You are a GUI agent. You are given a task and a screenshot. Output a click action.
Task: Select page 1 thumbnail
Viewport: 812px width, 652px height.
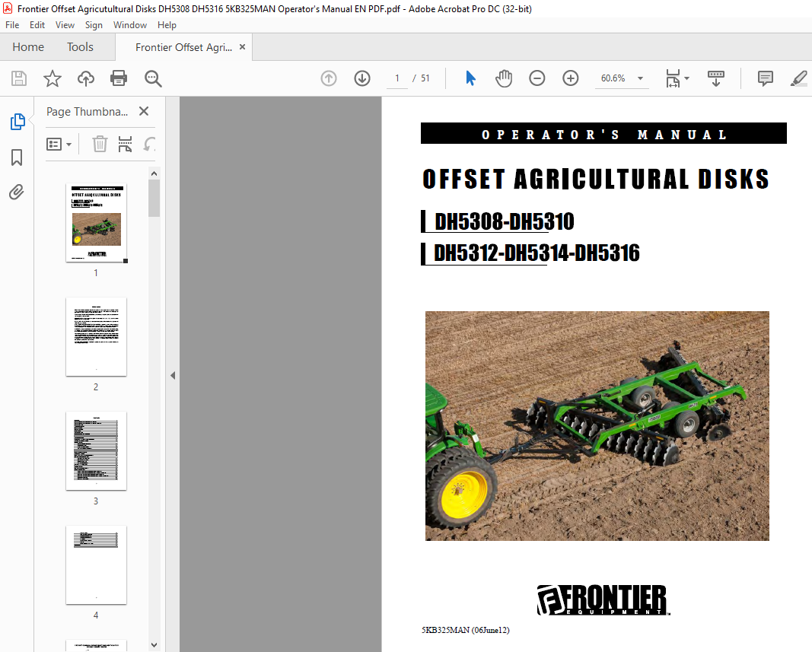96,223
